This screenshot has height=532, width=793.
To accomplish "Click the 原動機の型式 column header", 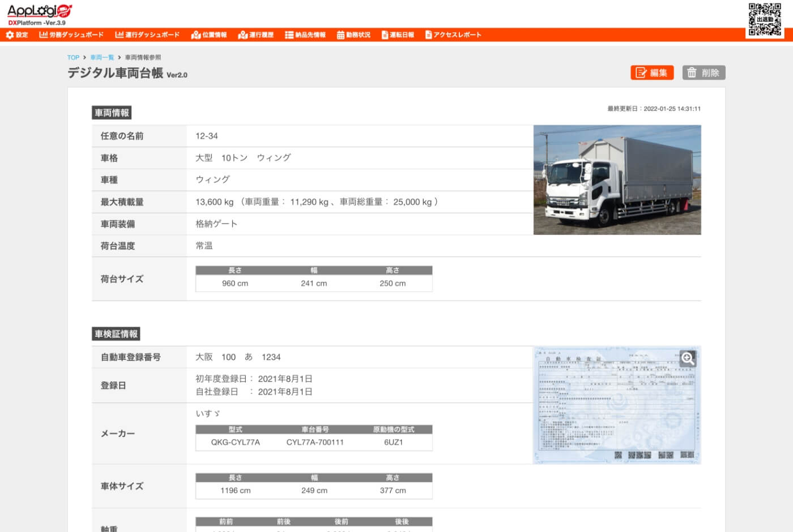I will 394,430.
